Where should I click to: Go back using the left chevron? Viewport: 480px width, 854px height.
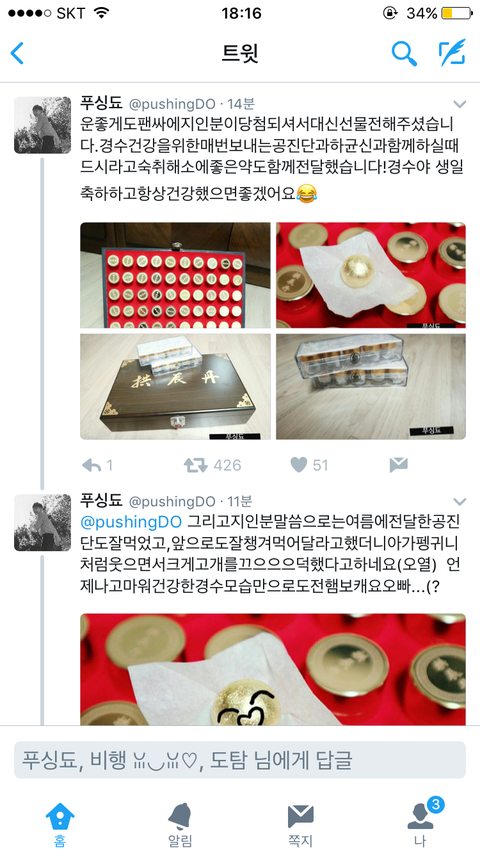tap(17, 53)
